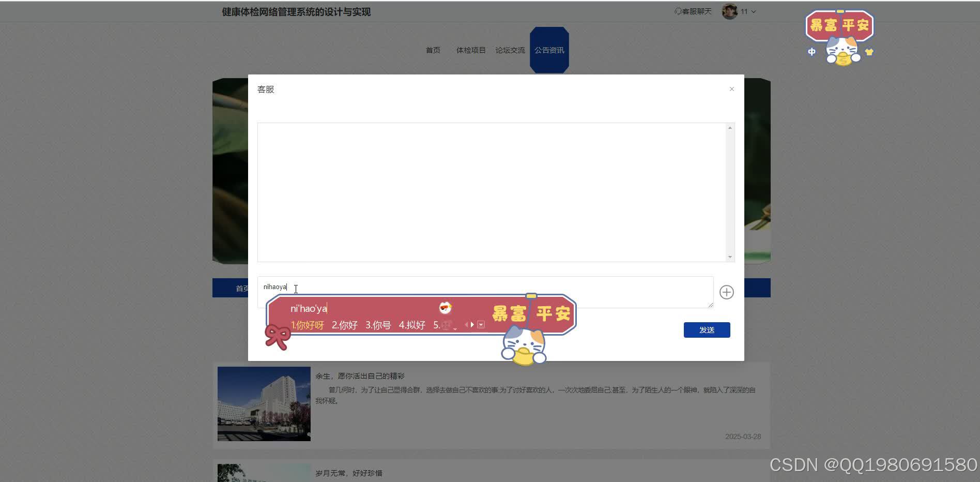Toggle Chinese/English input with the 中 icon

click(x=811, y=52)
